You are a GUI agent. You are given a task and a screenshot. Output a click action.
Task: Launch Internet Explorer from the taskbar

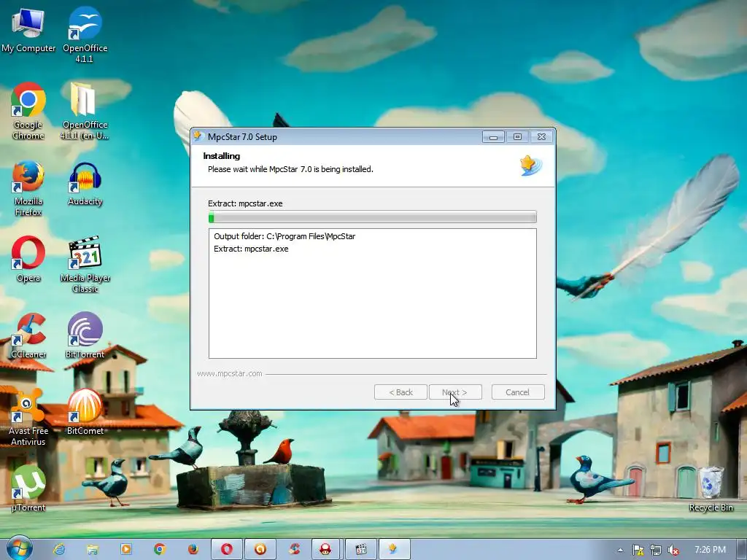[58, 550]
